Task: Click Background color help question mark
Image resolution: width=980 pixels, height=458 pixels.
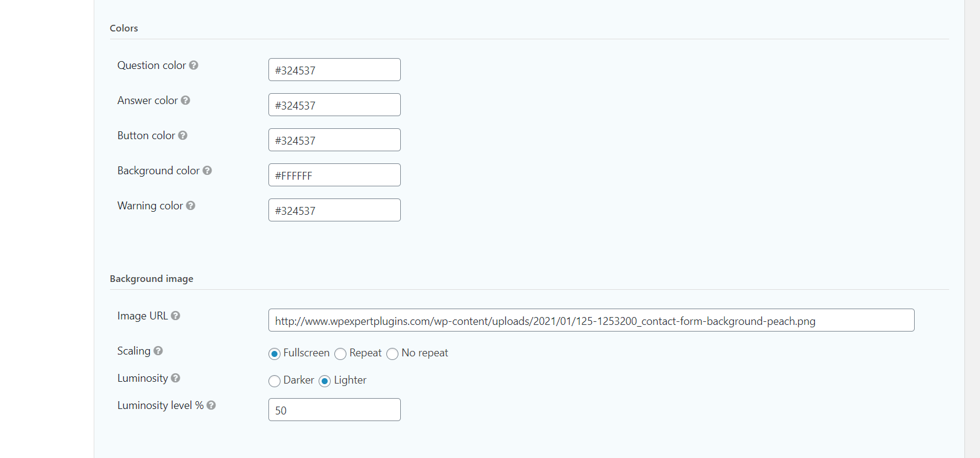Action: pos(207,171)
